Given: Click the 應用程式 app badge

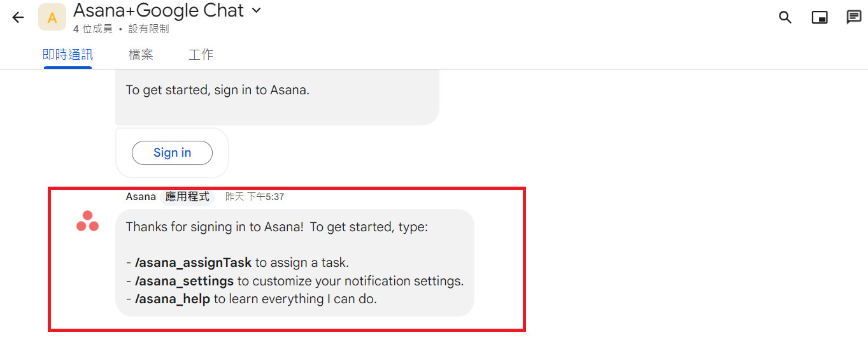Looking at the screenshot, I should point(187,197).
